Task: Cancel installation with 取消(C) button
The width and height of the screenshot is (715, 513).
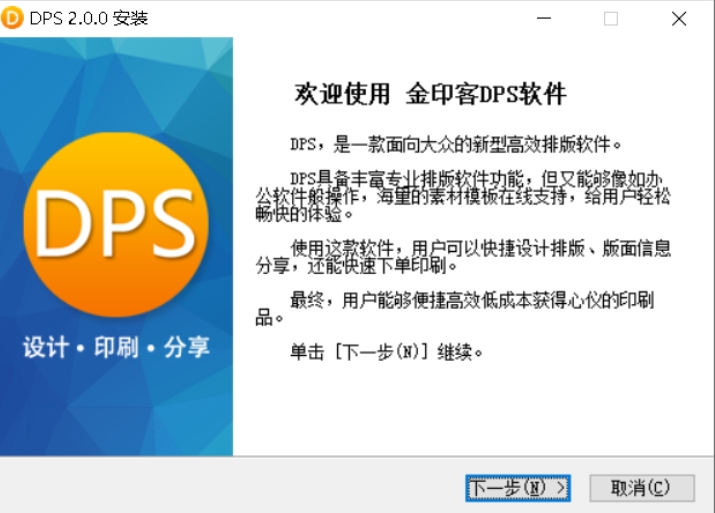Action: point(642,488)
